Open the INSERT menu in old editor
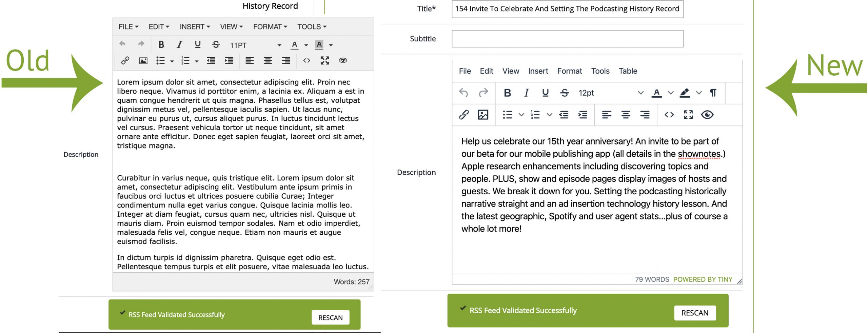This screenshot has width=868, height=333. [195, 27]
